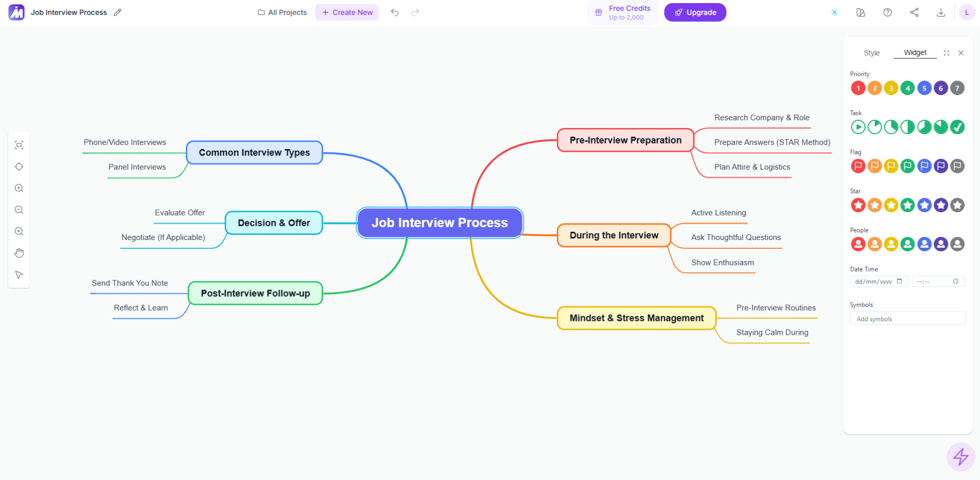Select the hand pan tool
Viewport: 980px width, 480px height.
(x=19, y=252)
